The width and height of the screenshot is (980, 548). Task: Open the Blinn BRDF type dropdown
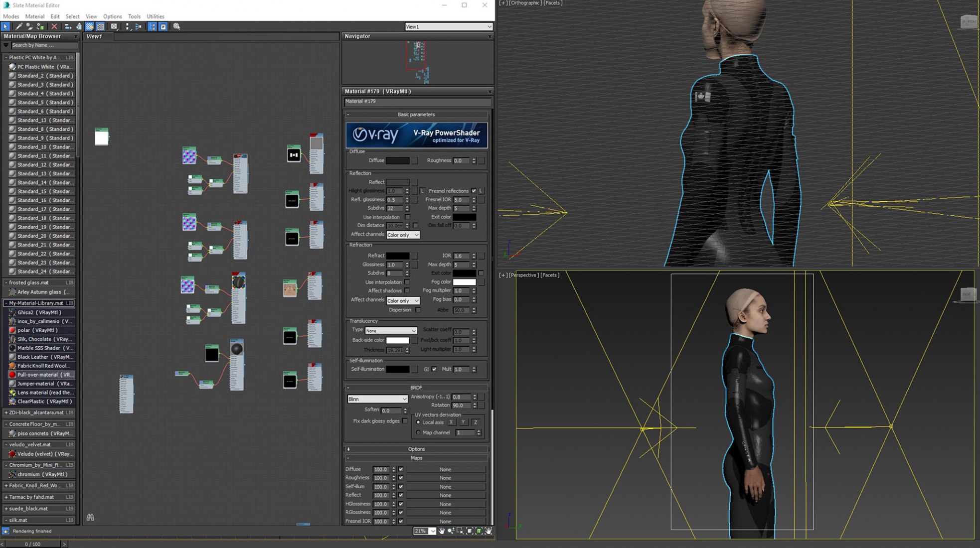coord(377,399)
